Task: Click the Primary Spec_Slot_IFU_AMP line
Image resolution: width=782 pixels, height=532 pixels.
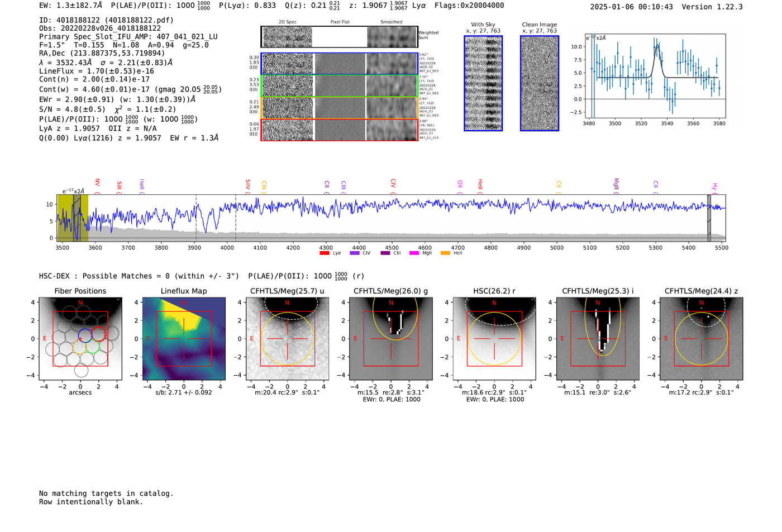Action: pyautogui.click(x=128, y=37)
